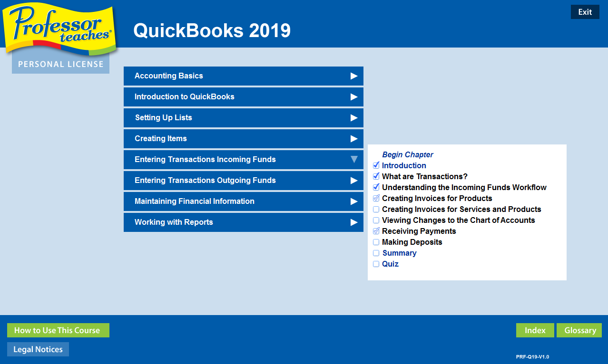Select Entering Transactions Incoming Funds chapter
This screenshot has width=608, height=364.
(244, 160)
